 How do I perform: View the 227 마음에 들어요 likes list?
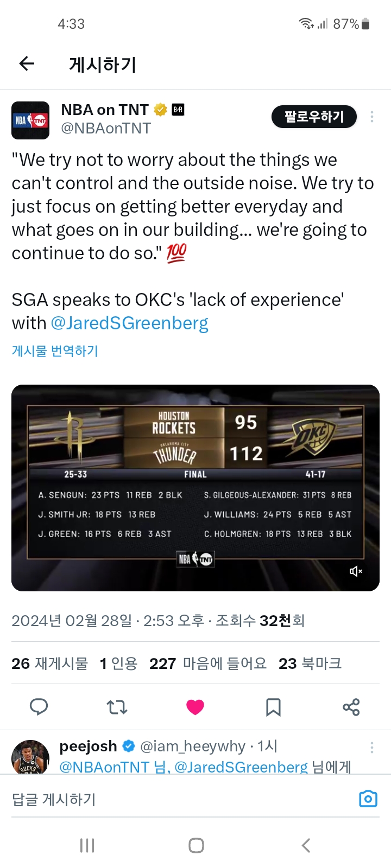click(208, 663)
